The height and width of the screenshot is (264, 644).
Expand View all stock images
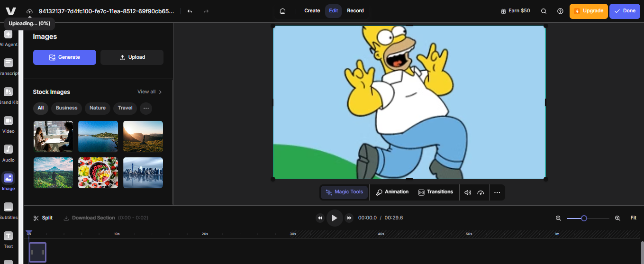pos(149,92)
